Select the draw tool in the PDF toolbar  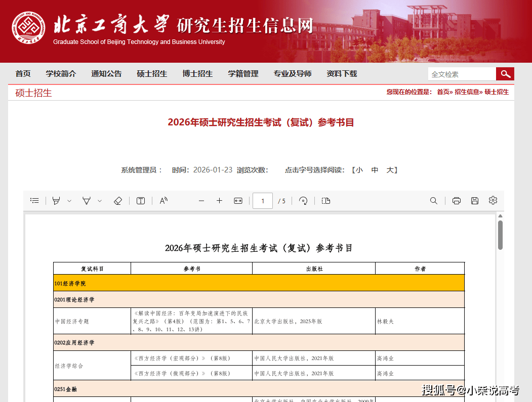point(86,201)
